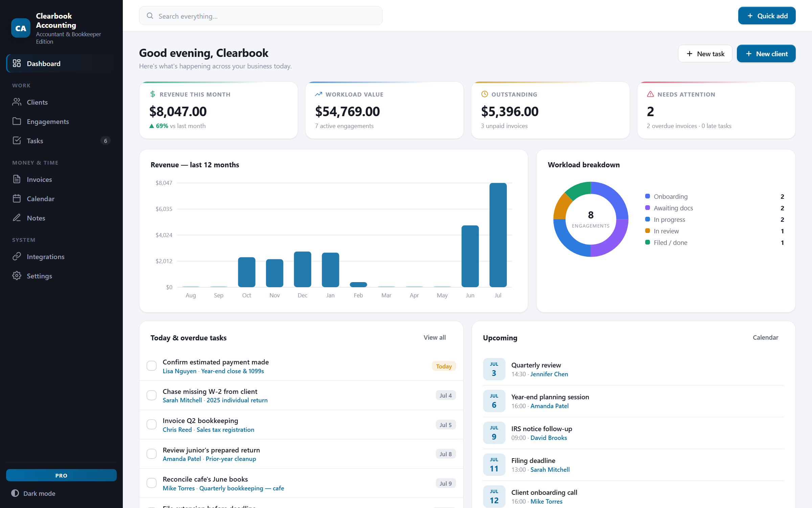Click the Engagements folder icon
Screen dimensions: 812x508
coord(17,121)
